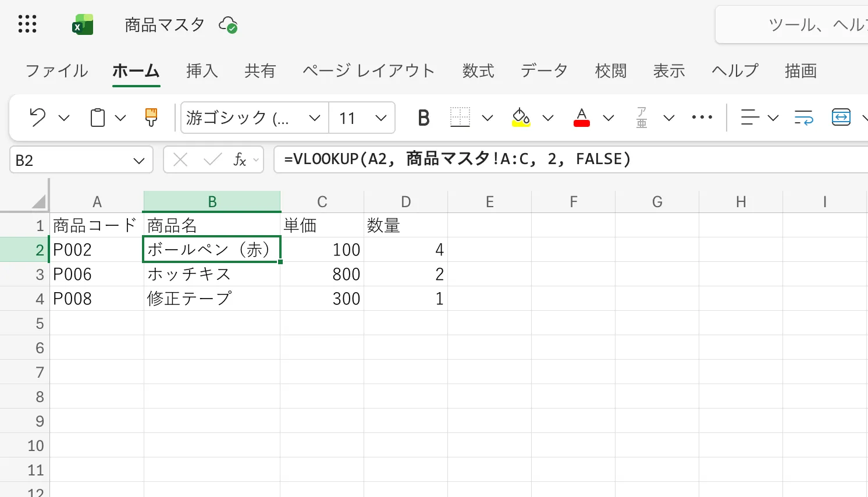Switch to the 挿入 tab
The image size is (868, 497).
click(202, 71)
